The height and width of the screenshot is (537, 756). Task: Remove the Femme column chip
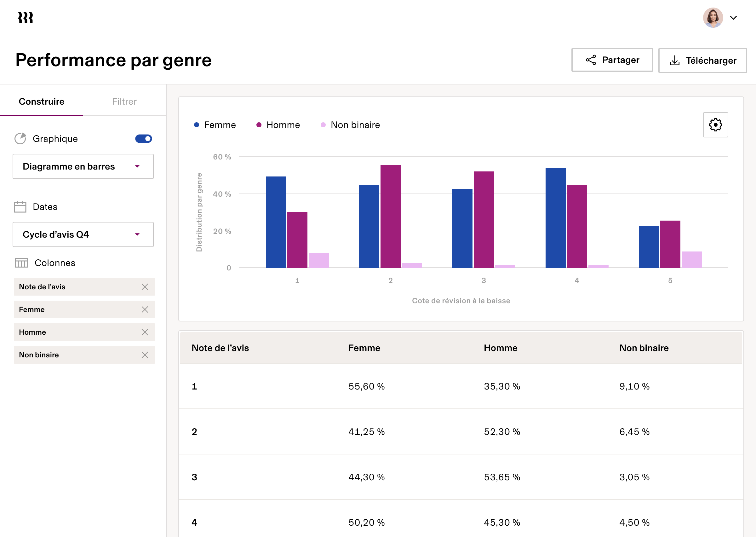[x=145, y=309]
